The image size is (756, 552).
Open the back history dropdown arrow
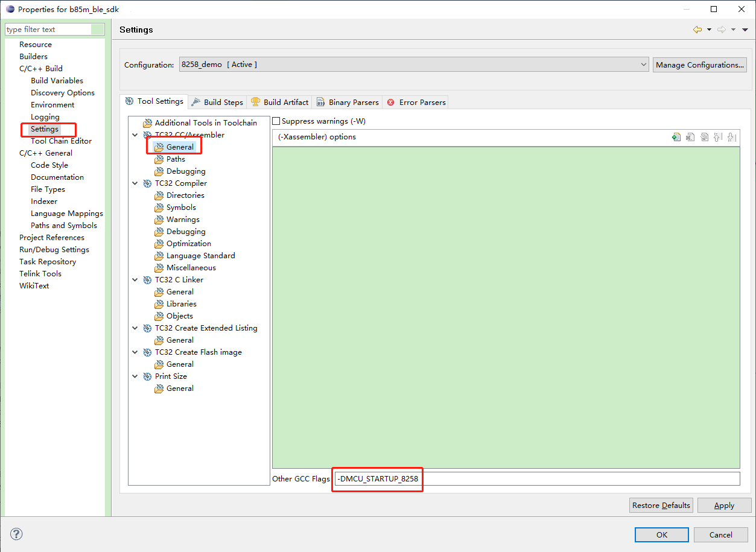click(709, 30)
